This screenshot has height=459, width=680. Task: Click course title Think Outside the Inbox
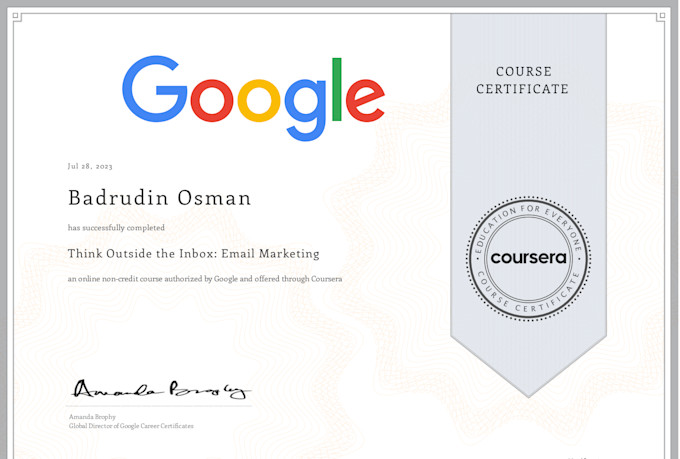tap(193, 253)
